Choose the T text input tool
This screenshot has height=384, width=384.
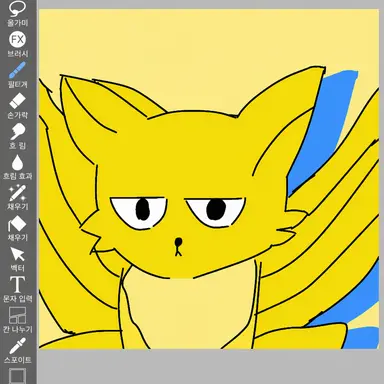click(x=17, y=285)
